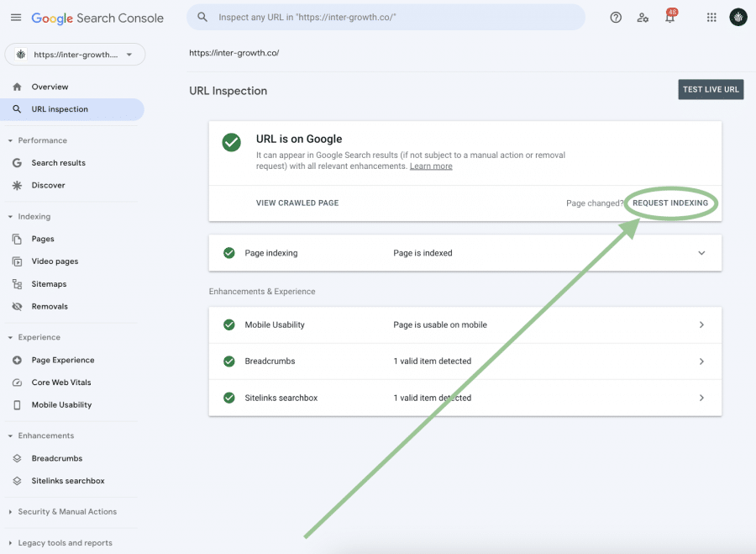
Task: Click the Discover asterisk icon
Action: pyautogui.click(x=17, y=185)
